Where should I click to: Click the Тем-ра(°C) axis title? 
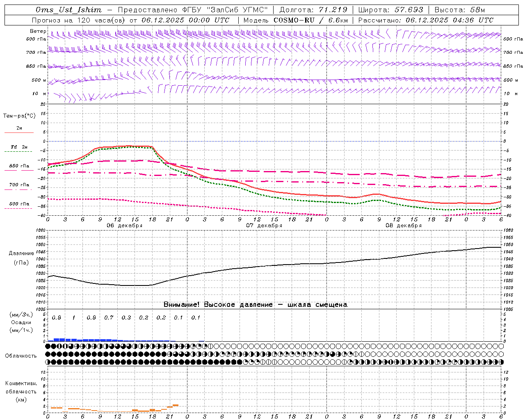pyautogui.click(x=19, y=116)
